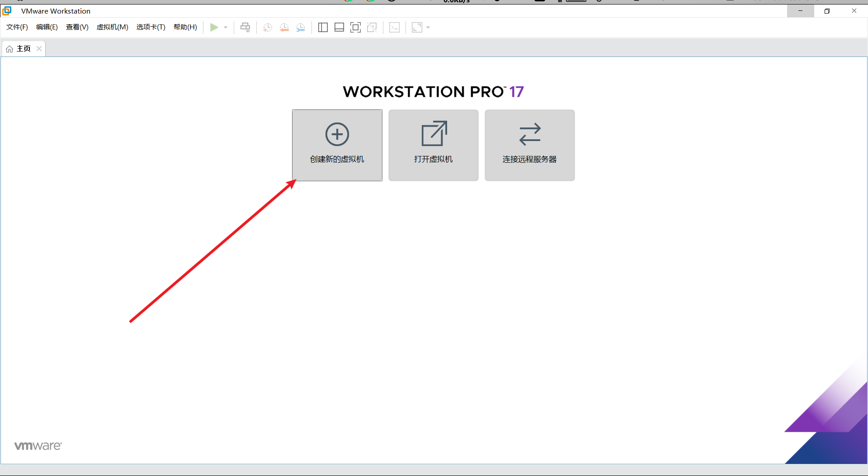Open the 文件(F) menu
This screenshot has width=868, height=476.
pos(17,27)
